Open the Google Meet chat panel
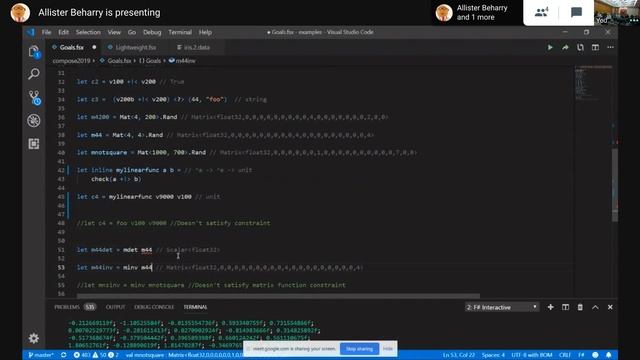 click(x=576, y=12)
